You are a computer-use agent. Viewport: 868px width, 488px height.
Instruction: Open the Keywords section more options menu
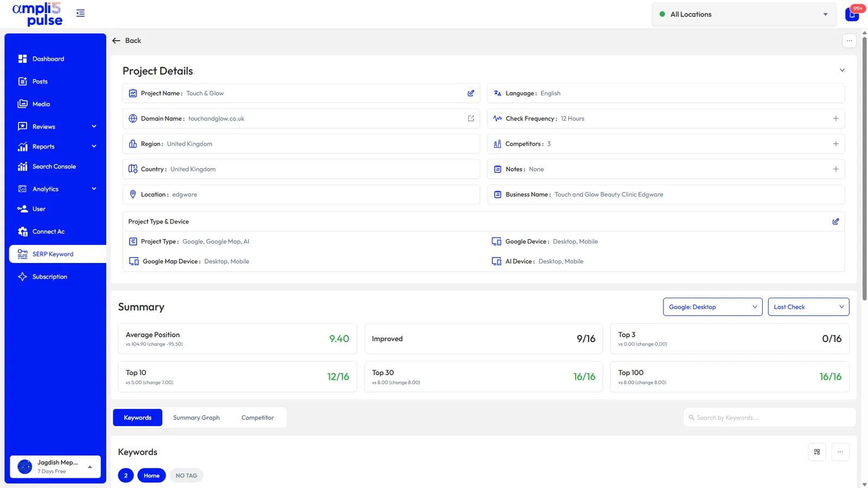click(840, 452)
